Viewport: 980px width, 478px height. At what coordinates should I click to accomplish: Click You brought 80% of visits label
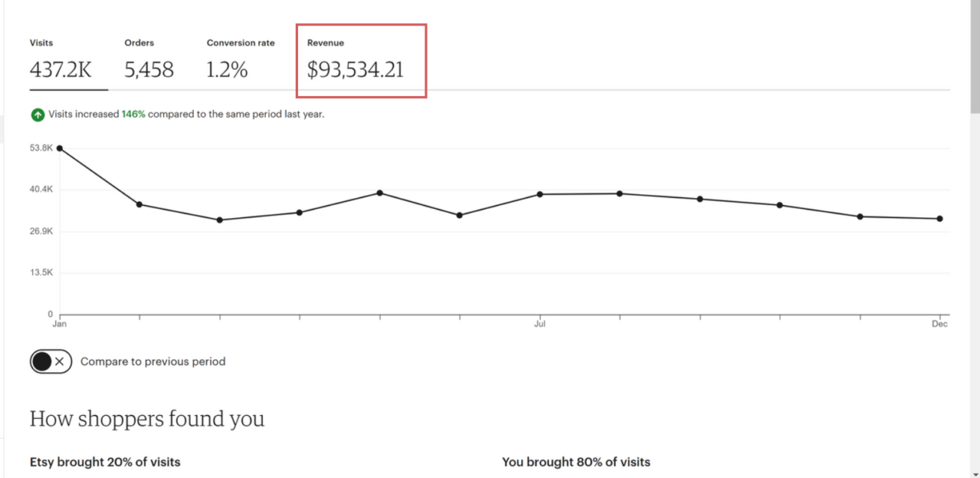coord(576,462)
